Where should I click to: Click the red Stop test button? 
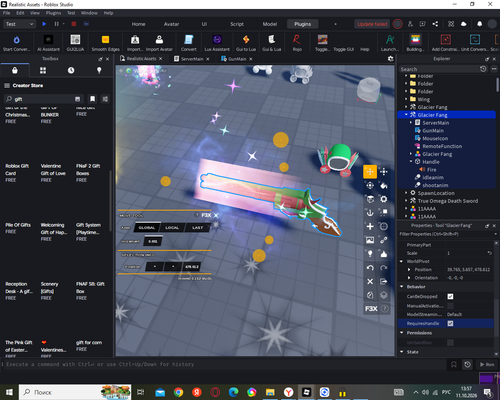(x=74, y=24)
